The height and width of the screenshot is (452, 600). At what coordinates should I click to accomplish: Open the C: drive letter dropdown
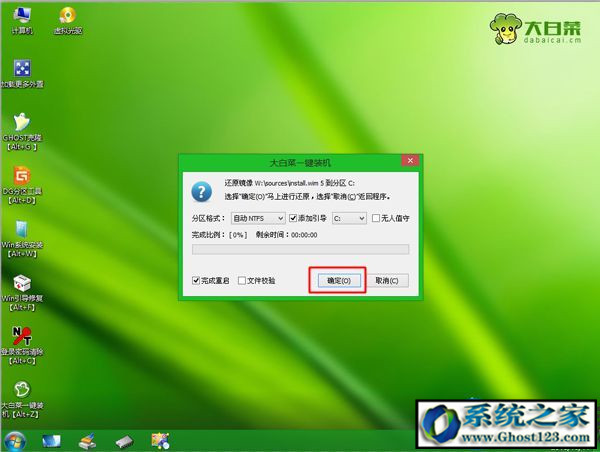click(348, 217)
